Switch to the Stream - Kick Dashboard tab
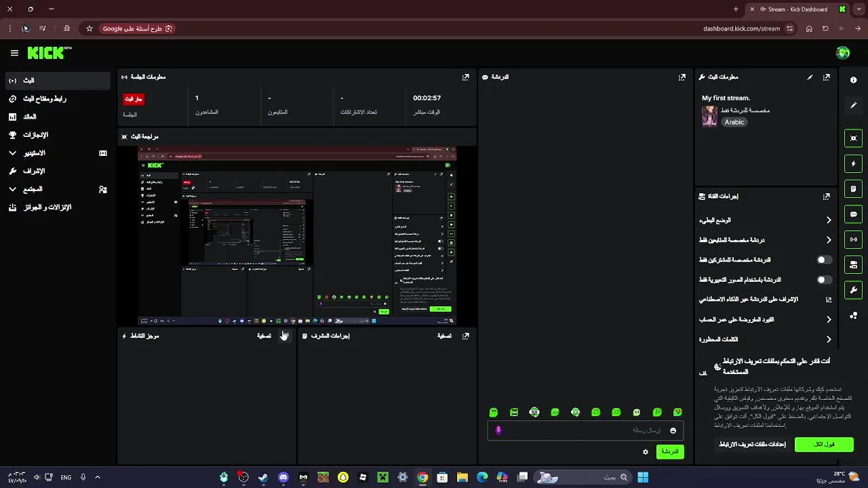The image size is (868, 488). (x=797, y=9)
